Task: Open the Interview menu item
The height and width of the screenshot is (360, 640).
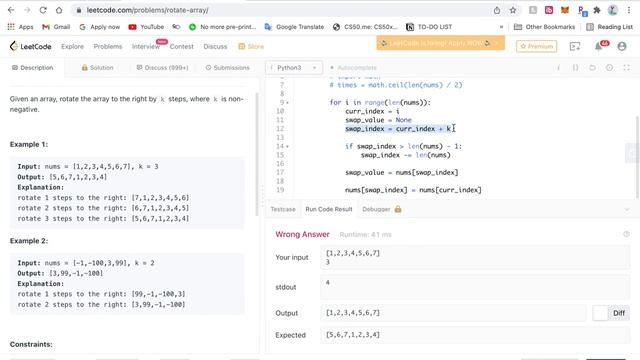Action: pos(146,47)
